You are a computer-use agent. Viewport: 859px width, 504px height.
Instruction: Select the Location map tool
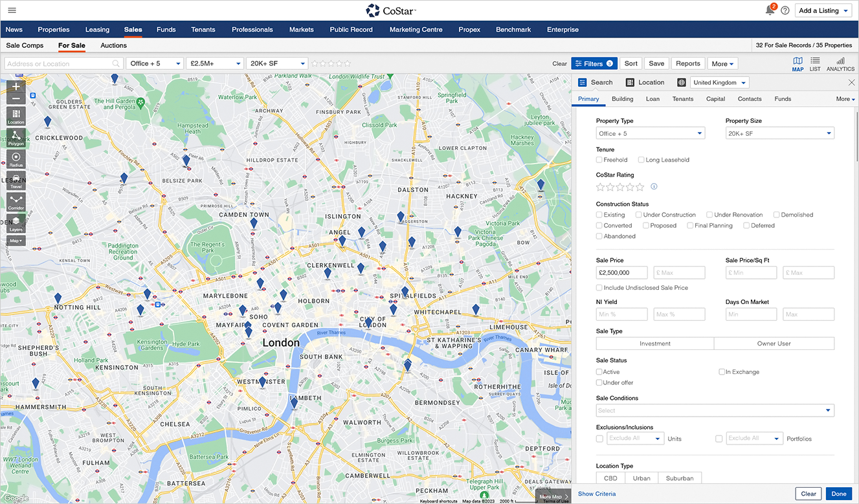click(16, 116)
